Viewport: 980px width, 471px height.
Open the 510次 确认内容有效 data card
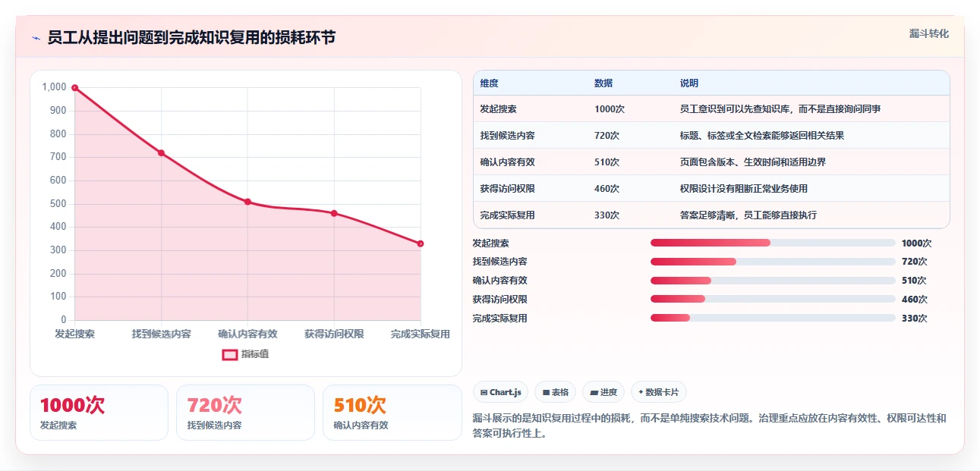[x=392, y=412]
